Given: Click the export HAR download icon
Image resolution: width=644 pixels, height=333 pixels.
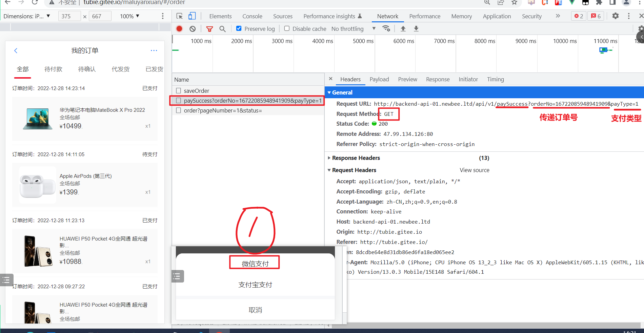Looking at the screenshot, I should coord(416,29).
